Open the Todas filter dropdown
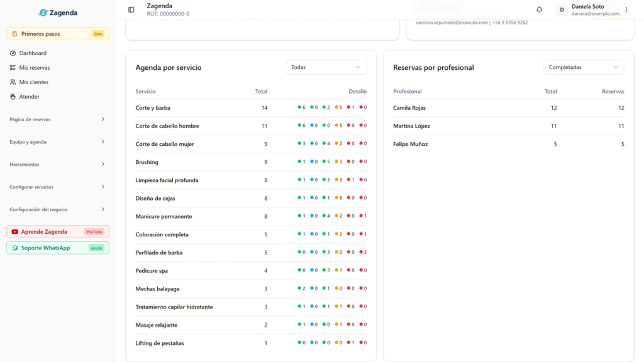The height and width of the screenshot is (362, 644). point(326,67)
